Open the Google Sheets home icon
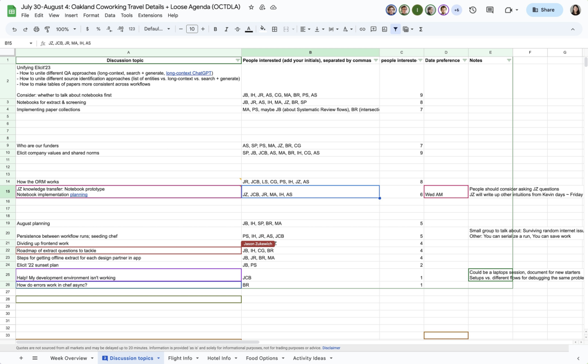 coord(11,11)
